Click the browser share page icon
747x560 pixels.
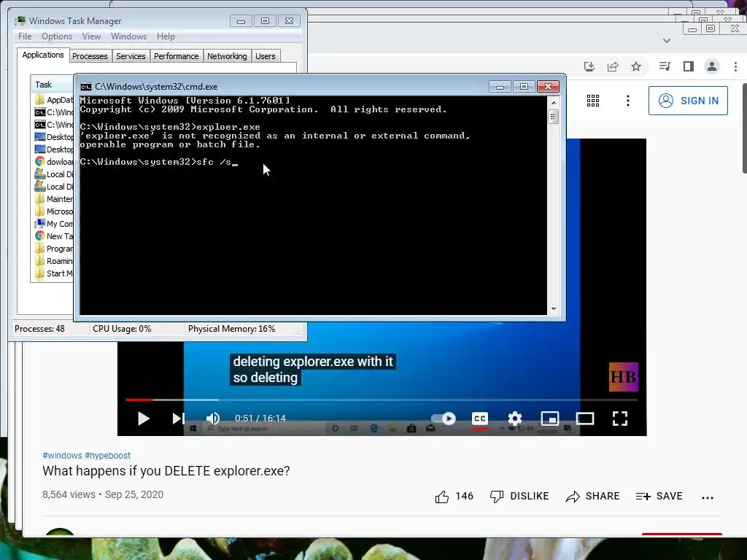tap(613, 66)
